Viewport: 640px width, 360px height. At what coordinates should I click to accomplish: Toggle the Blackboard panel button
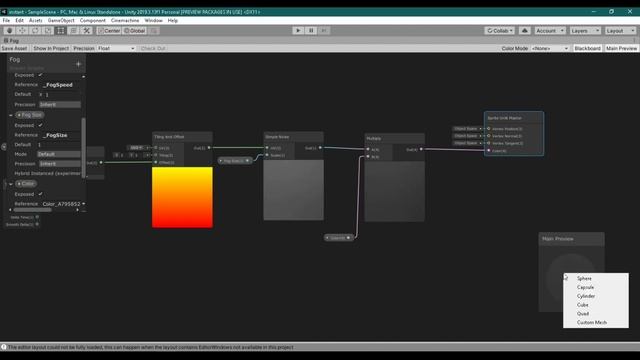[x=587, y=48]
